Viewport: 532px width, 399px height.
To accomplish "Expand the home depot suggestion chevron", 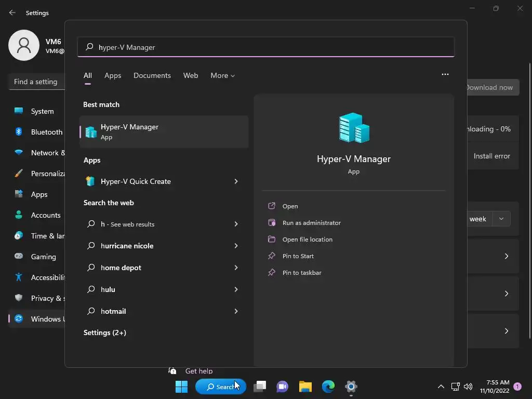I will (236, 268).
